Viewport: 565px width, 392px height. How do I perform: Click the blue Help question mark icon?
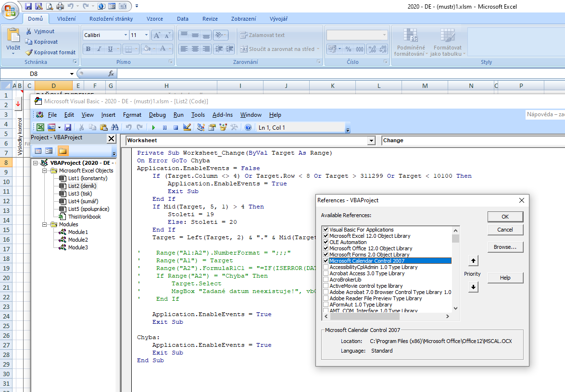pyautogui.click(x=248, y=127)
